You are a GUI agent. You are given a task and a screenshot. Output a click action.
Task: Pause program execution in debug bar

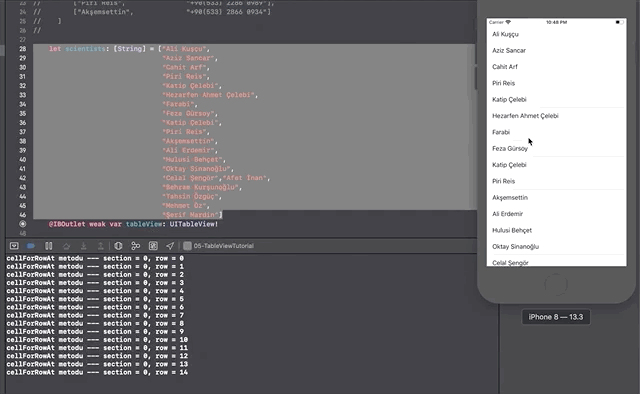(x=49, y=246)
